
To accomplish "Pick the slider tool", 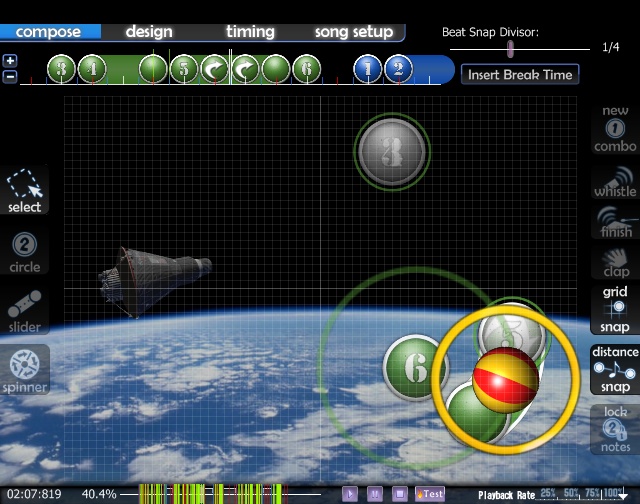I will pyautogui.click(x=24, y=311).
